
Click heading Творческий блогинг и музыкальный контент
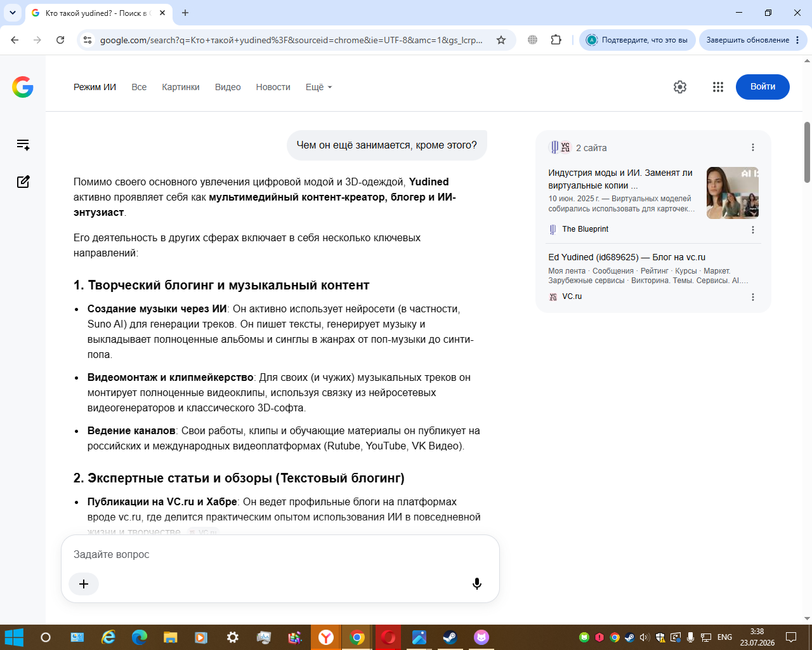pyautogui.click(x=221, y=285)
